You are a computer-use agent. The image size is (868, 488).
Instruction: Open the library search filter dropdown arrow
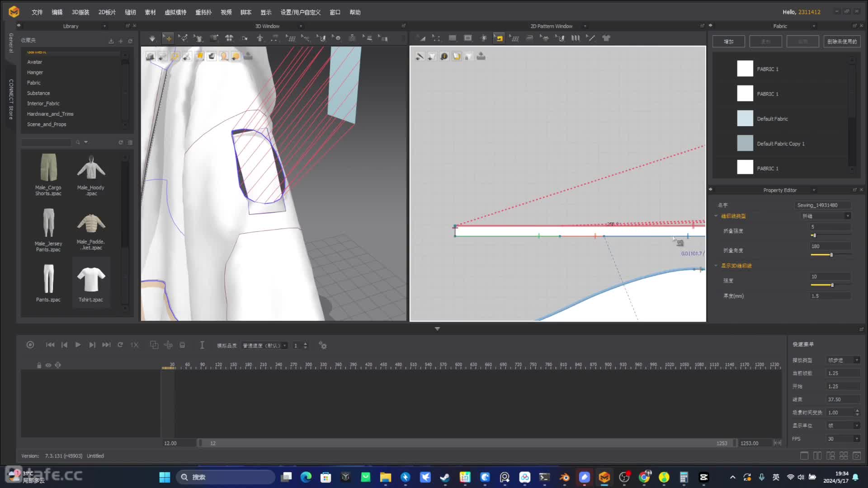[x=86, y=142]
